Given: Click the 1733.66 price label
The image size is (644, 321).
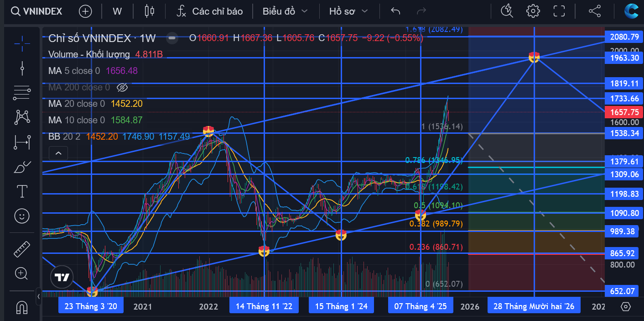Looking at the screenshot, I should 623,99.
